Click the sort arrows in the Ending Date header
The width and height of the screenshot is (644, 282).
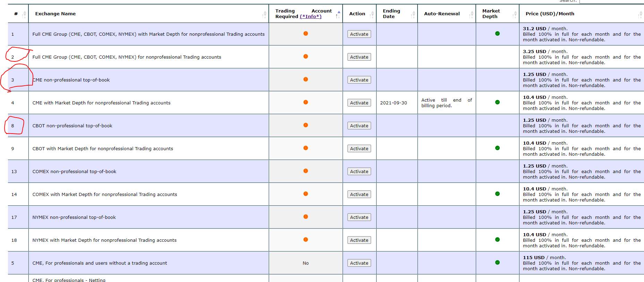[x=413, y=15]
